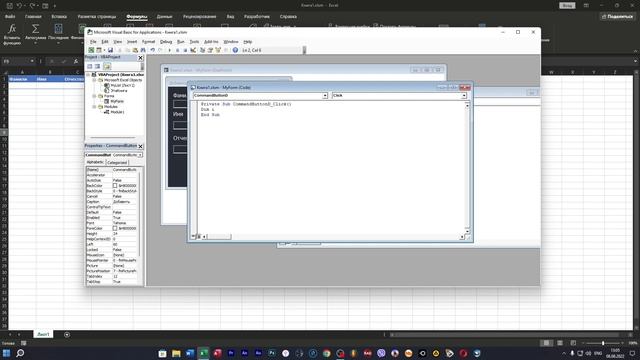This screenshot has width=640, height=360.
Task: Close the Project Explorer panel
Action: (x=140, y=58)
